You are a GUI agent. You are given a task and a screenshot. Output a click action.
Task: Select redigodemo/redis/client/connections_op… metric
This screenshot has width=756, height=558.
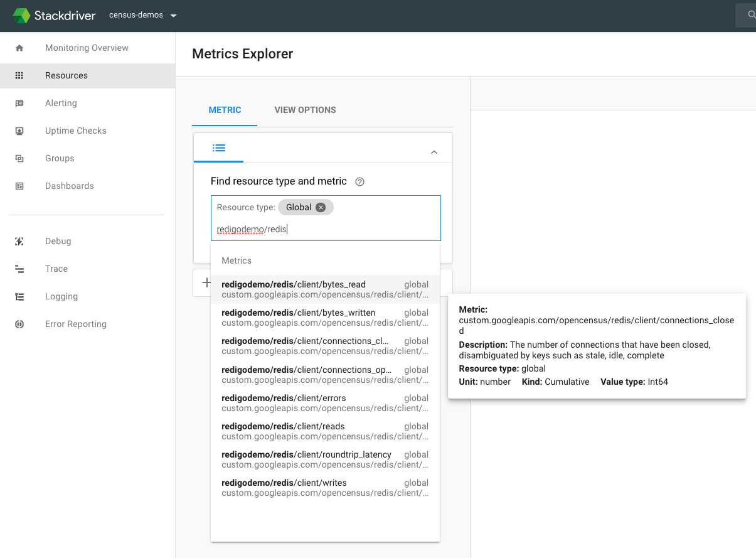coord(325,375)
